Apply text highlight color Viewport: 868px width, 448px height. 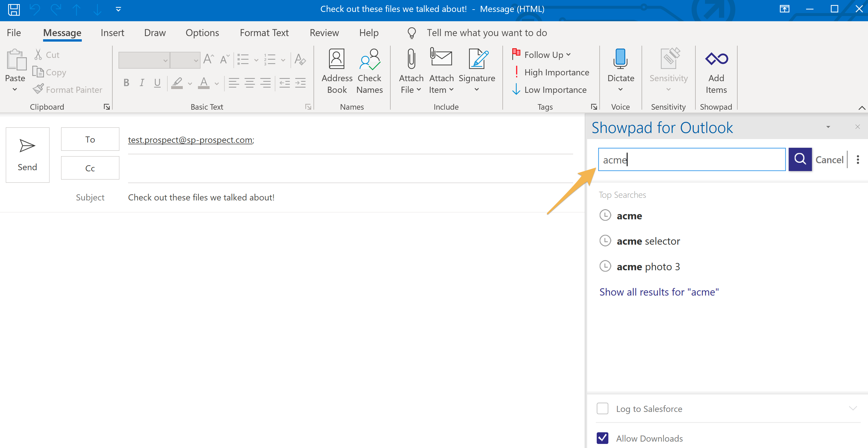pyautogui.click(x=177, y=83)
